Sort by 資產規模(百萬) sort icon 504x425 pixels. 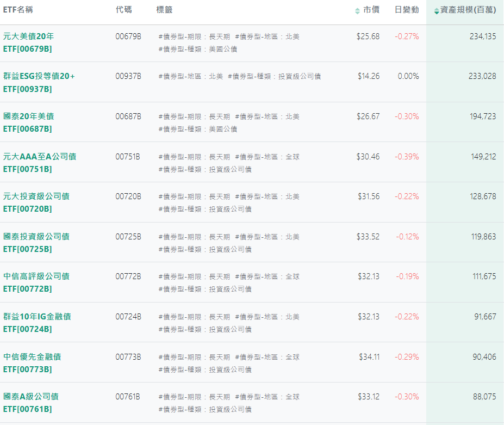(436, 11)
